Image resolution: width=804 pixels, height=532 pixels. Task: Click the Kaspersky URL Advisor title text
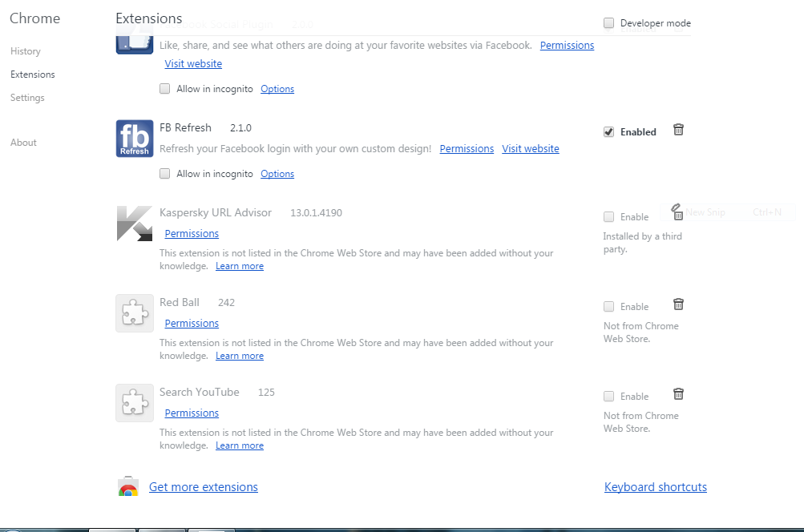tap(216, 212)
